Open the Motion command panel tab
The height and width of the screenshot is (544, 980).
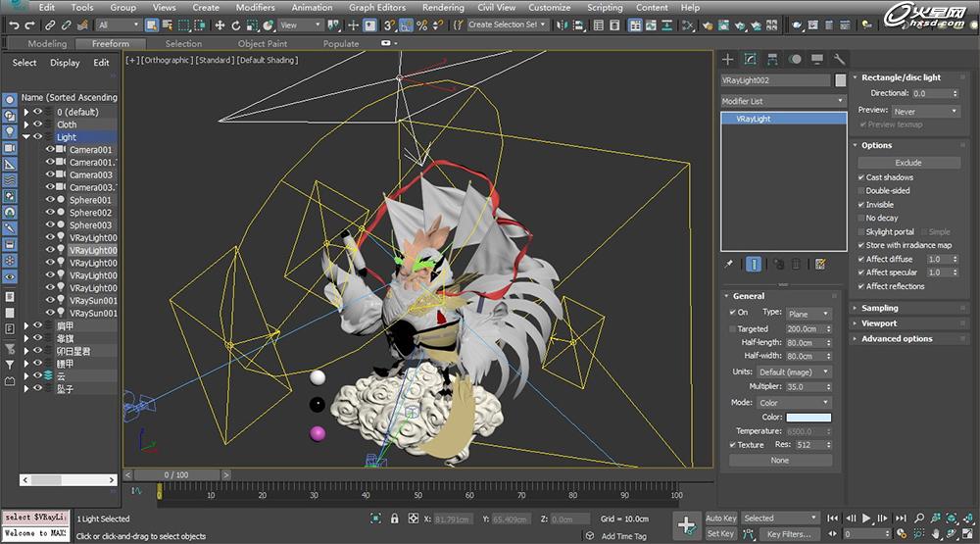coord(795,59)
